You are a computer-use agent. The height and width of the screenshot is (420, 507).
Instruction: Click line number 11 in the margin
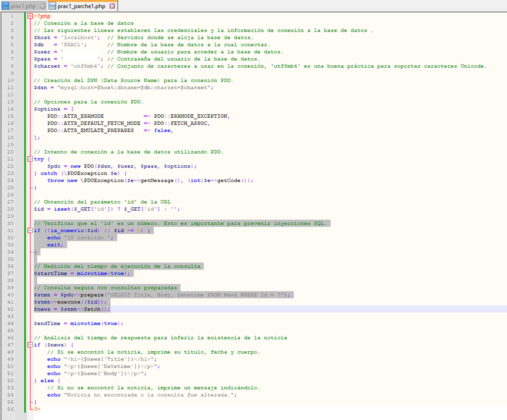[10, 87]
